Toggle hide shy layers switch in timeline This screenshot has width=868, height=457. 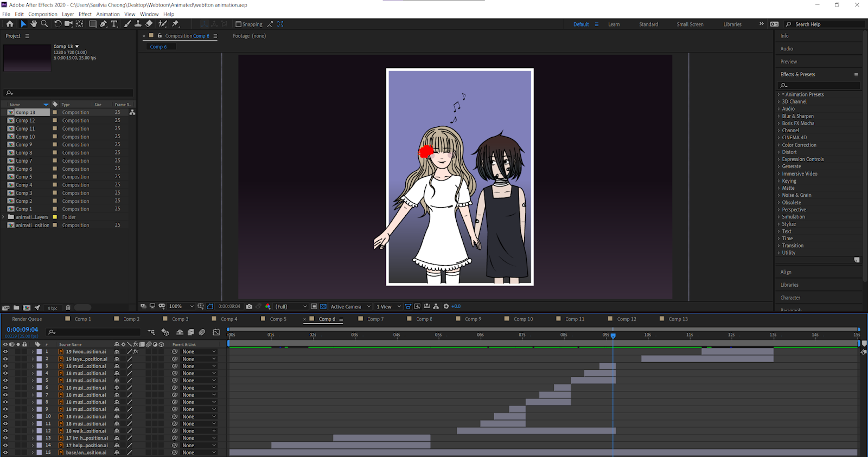point(180,332)
